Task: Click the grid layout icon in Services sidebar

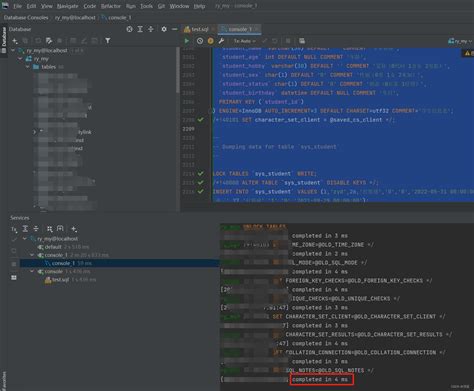Action: pos(14,277)
